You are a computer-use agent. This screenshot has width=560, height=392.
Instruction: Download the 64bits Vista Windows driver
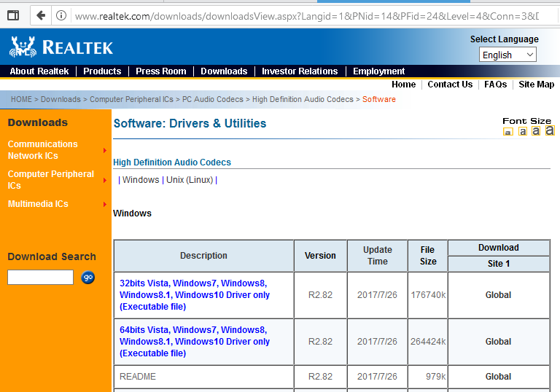(x=195, y=341)
